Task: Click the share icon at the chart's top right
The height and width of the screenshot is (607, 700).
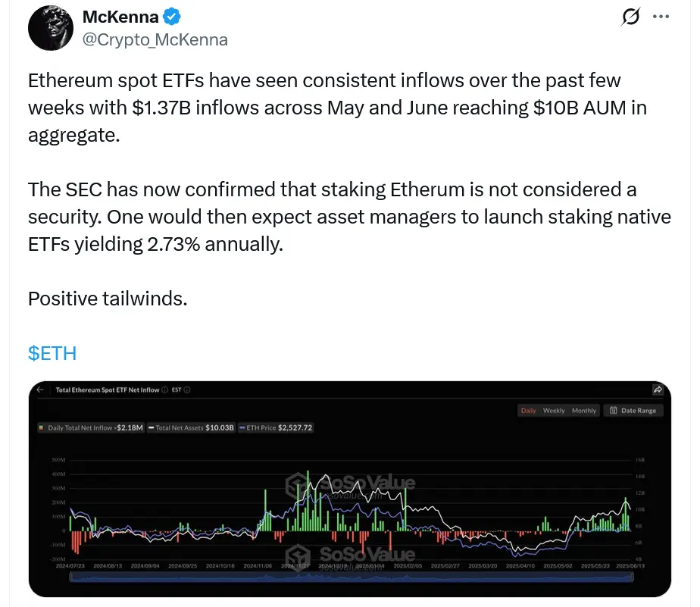Action: pyautogui.click(x=656, y=390)
